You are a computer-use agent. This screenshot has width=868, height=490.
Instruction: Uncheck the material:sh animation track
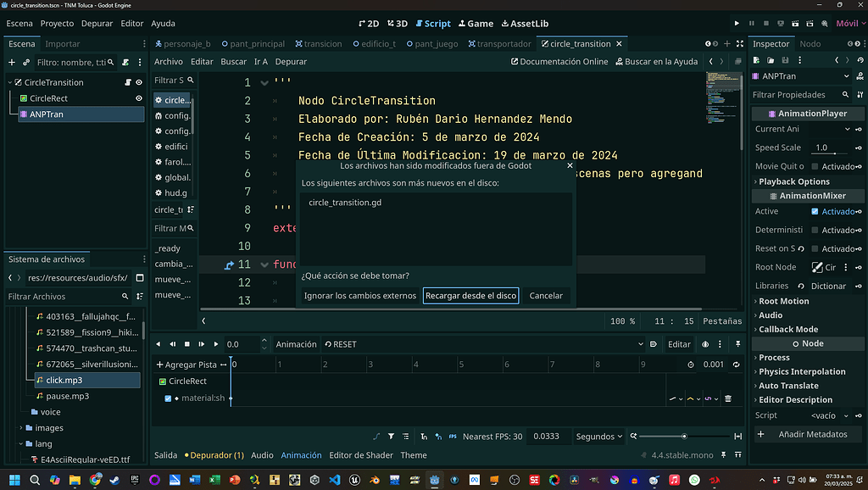pos(169,398)
